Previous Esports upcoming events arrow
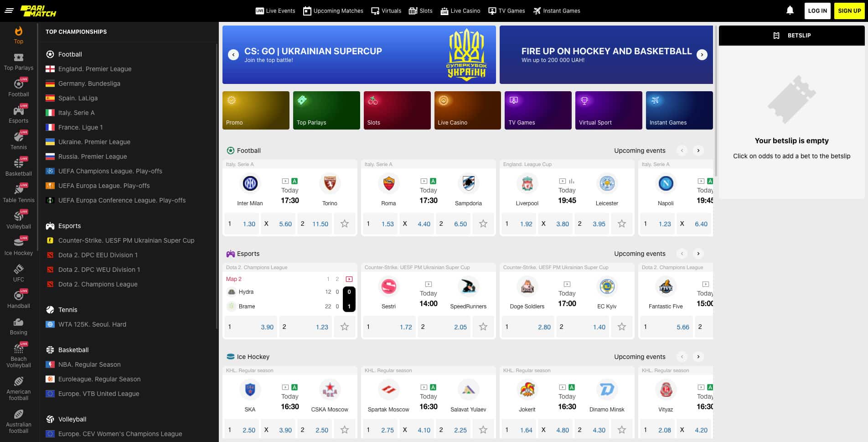868x442 pixels. tap(682, 254)
